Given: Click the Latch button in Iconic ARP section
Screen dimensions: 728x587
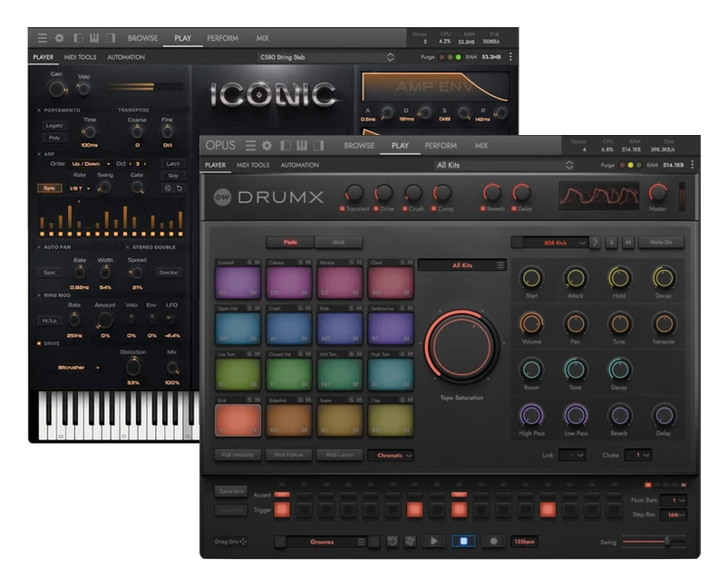Looking at the screenshot, I should point(173,164).
